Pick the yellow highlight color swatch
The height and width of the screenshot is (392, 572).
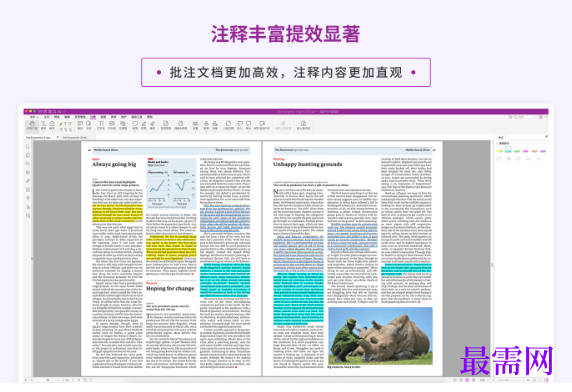[499, 151]
